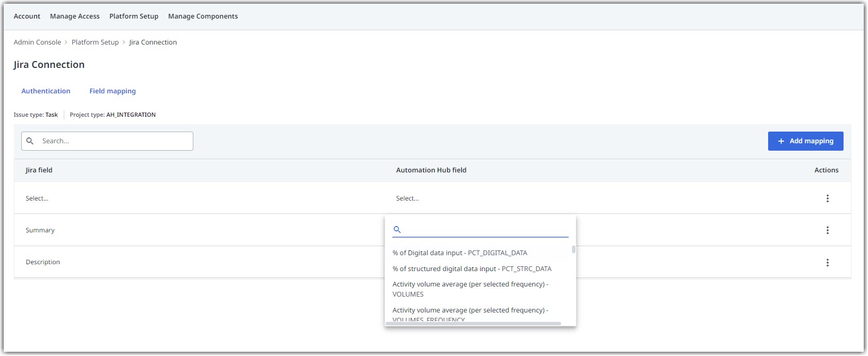Open actions menu for Summary row

[x=827, y=230]
